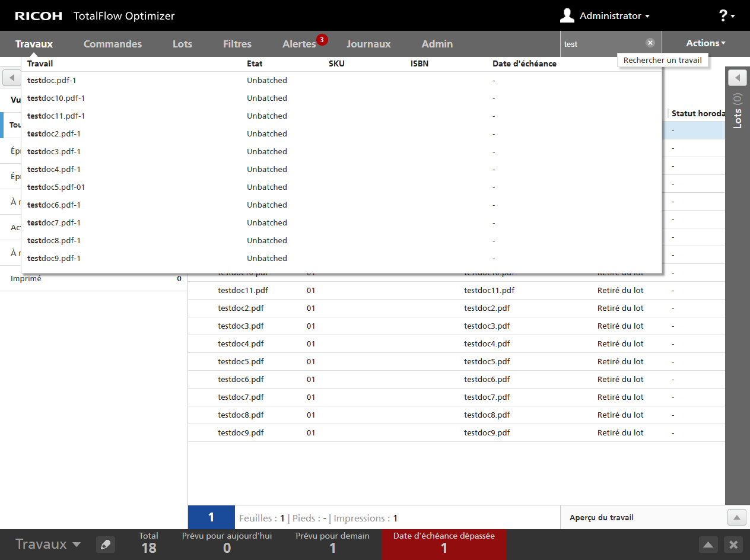This screenshot has width=750, height=560.
Task: Expand the Travaux dropdown in the bottom bar
Action: 48,545
